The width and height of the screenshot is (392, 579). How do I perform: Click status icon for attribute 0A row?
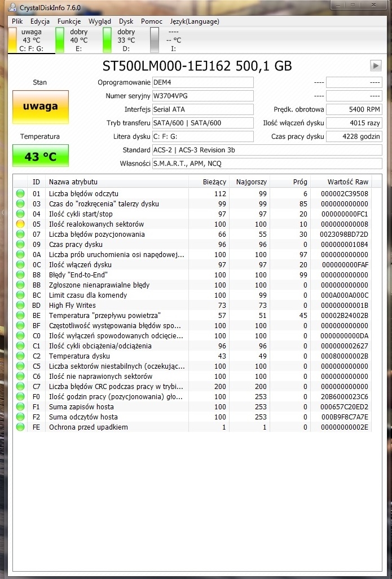coord(20,254)
